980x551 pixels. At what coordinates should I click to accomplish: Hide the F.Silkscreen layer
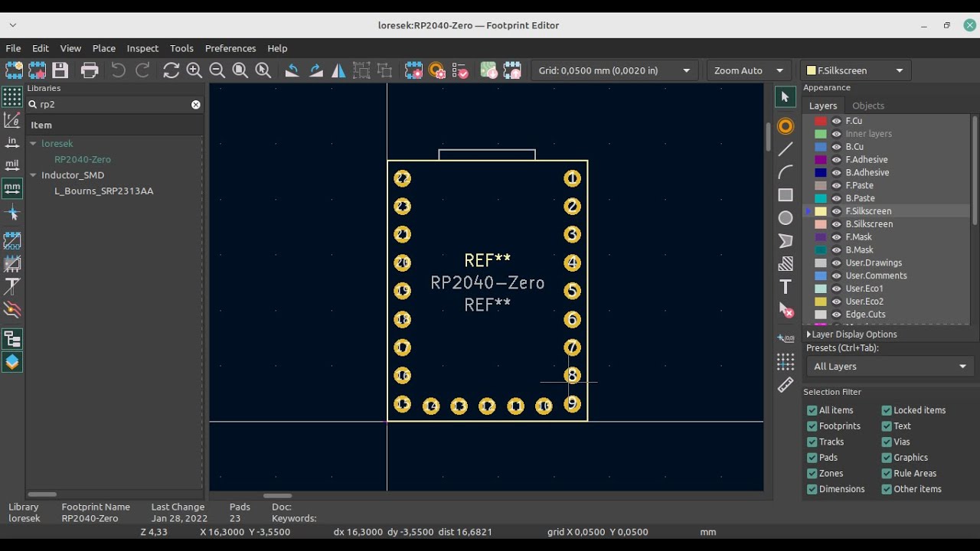coord(837,211)
